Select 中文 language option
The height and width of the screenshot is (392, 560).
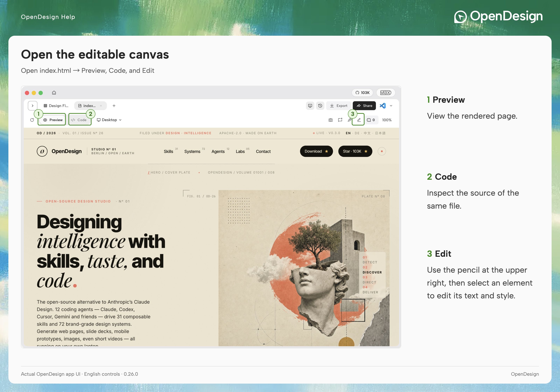tap(367, 133)
